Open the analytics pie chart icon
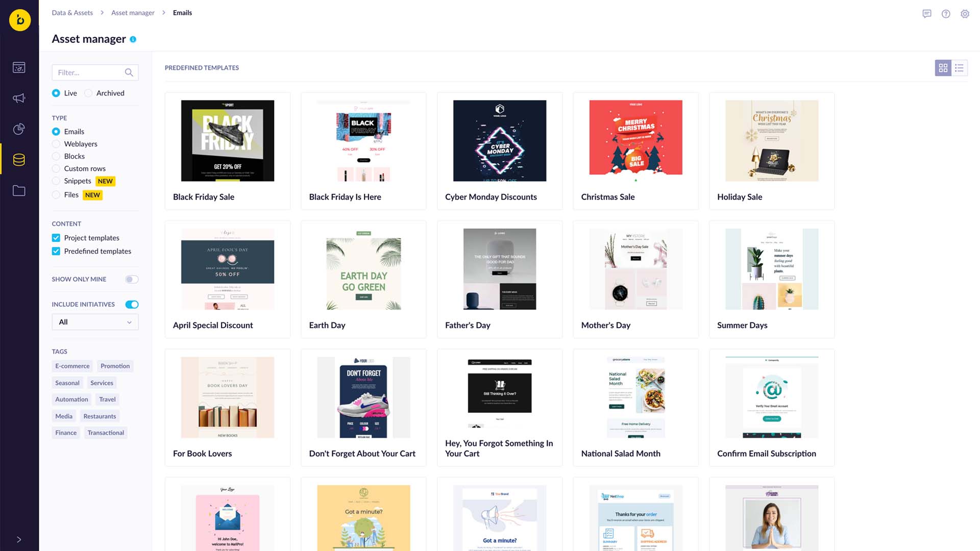 [x=19, y=129]
